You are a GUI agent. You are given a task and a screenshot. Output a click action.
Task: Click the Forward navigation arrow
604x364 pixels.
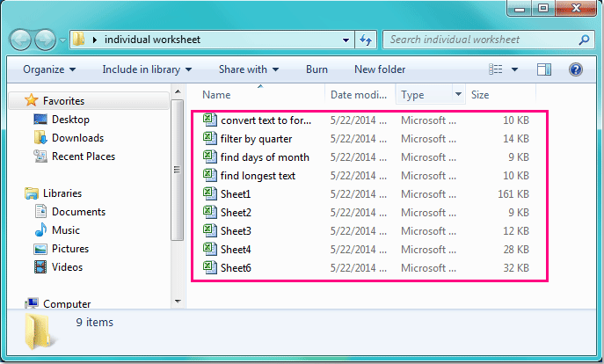click(x=45, y=40)
